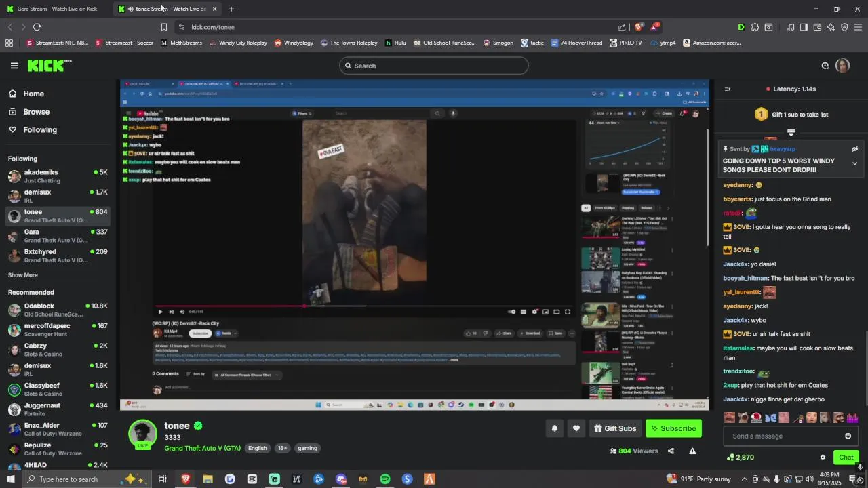Open the extensions puzzle icon

pyautogui.click(x=755, y=27)
